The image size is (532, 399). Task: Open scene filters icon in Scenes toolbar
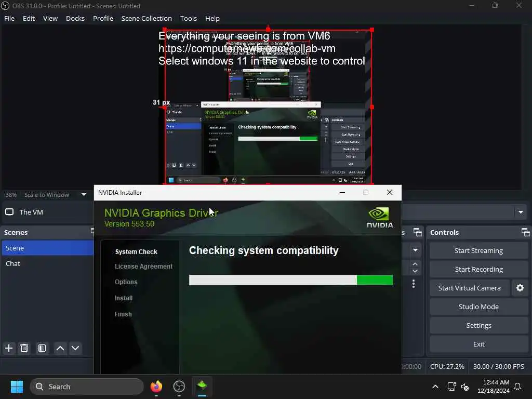[x=42, y=348]
